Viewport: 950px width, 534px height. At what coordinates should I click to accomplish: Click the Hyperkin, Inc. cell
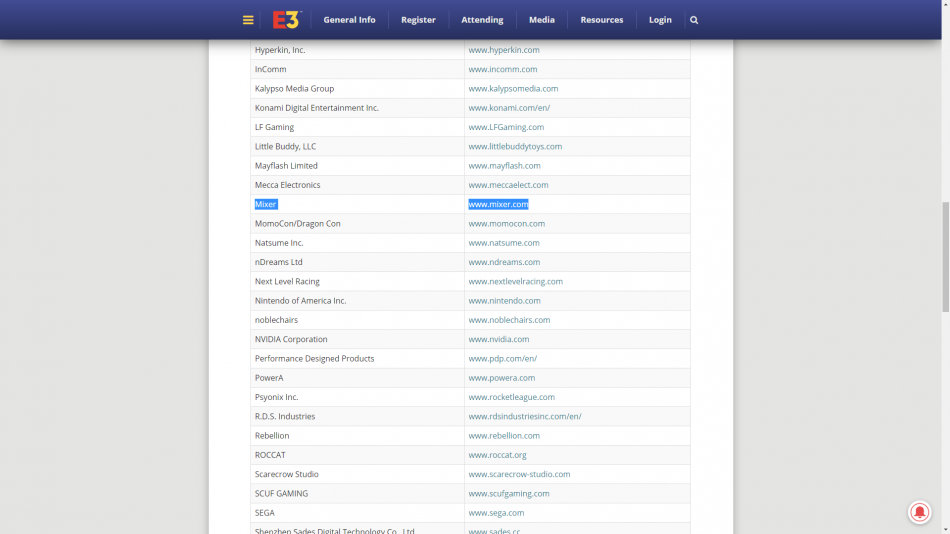357,50
